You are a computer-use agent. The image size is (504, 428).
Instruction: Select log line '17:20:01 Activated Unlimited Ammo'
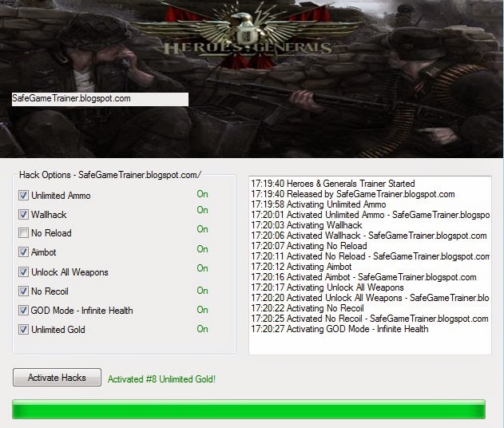pyautogui.click(x=371, y=215)
